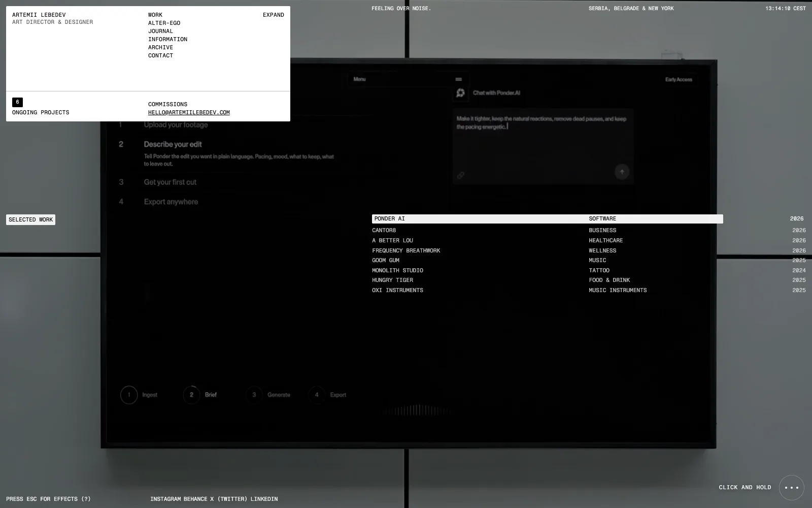
Task: Open the WORK menu item
Action: (x=155, y=15)
